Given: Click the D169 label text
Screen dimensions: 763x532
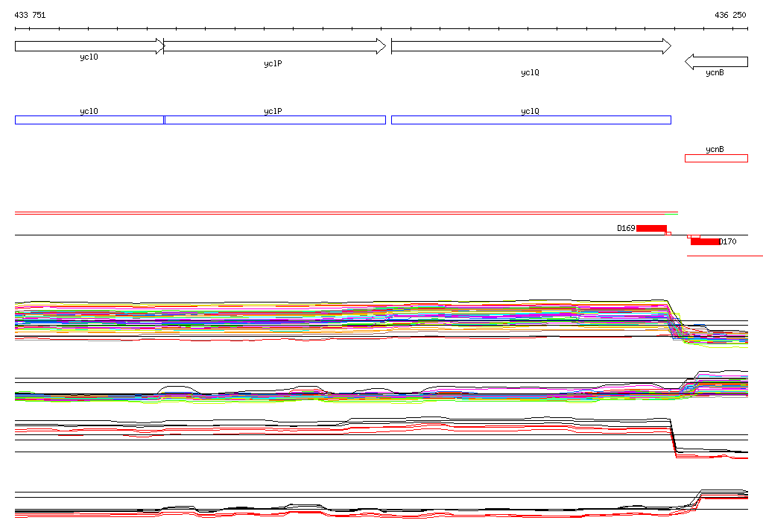Looking at the screenshot, I should click(x=626, y=228).
